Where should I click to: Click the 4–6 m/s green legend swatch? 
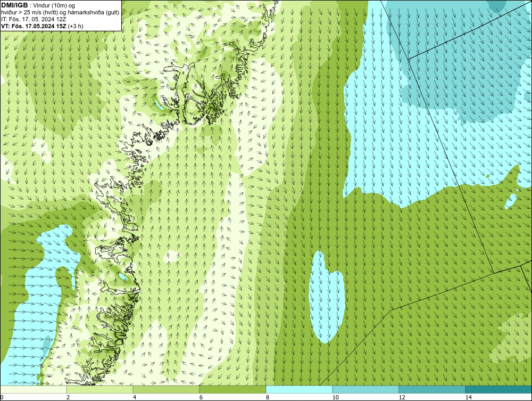tap(166, 389)
